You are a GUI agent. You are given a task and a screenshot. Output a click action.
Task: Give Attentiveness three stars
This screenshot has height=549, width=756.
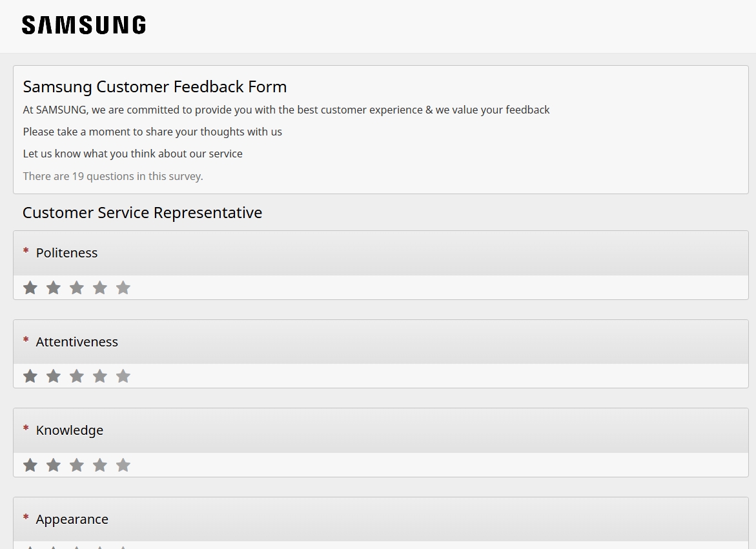(x=77, y=376)
